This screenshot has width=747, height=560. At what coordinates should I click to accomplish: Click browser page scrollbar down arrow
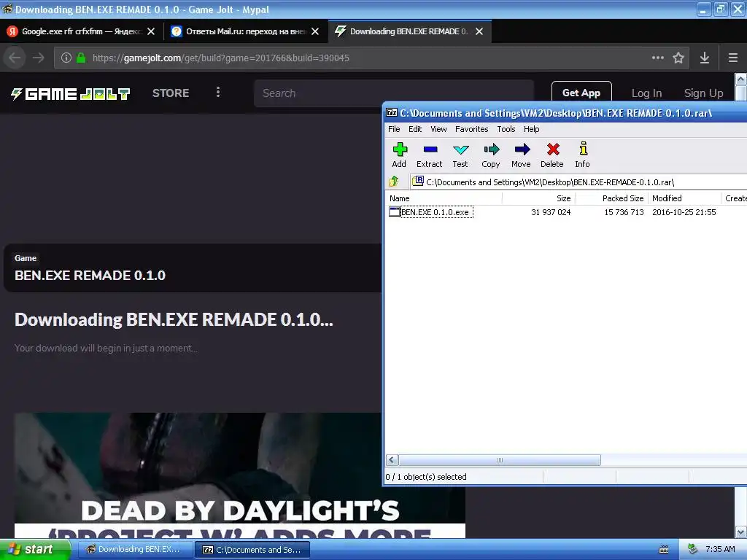pos(741,532)
